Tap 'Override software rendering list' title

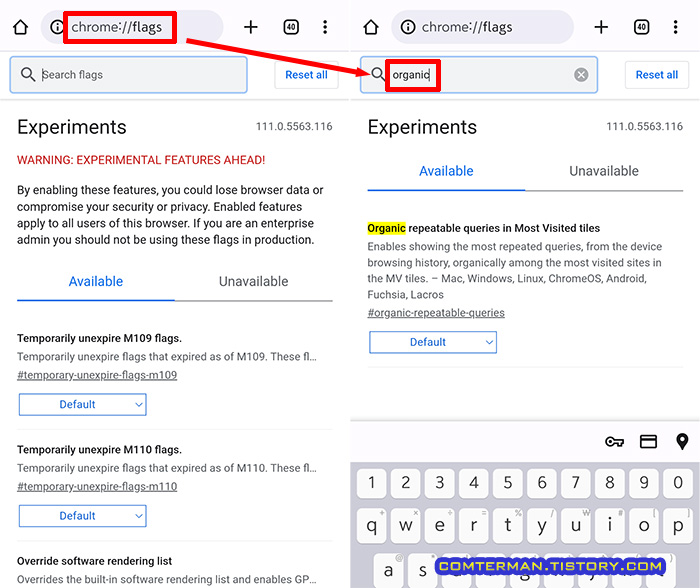pos(94,561)
